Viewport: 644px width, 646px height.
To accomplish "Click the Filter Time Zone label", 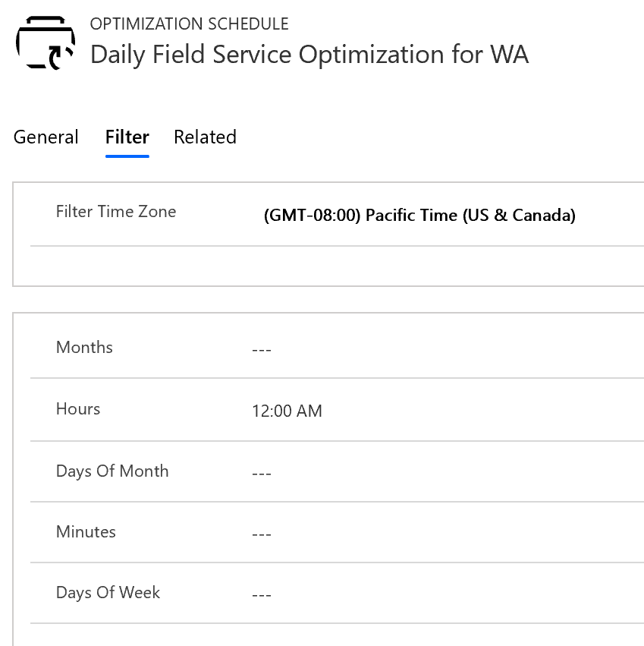I will pos(116,211).
